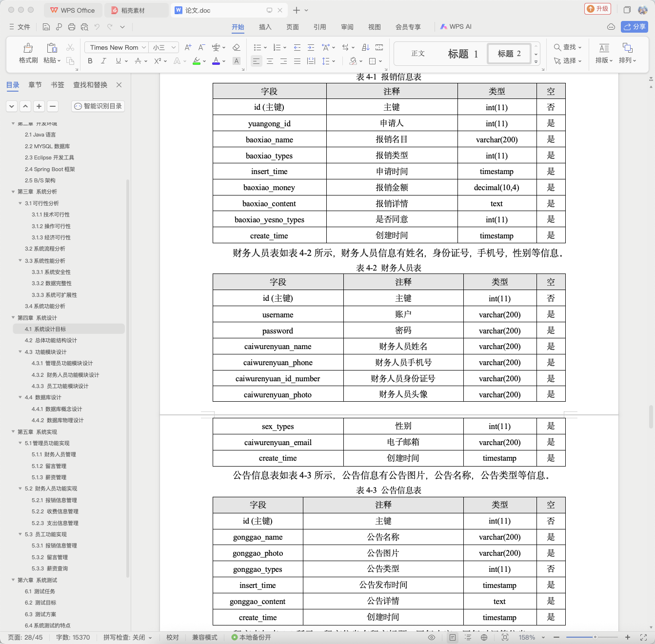Click the Cut scissors icon
Viewport: 655px width, 644px height.
click(x=70, y=47)
